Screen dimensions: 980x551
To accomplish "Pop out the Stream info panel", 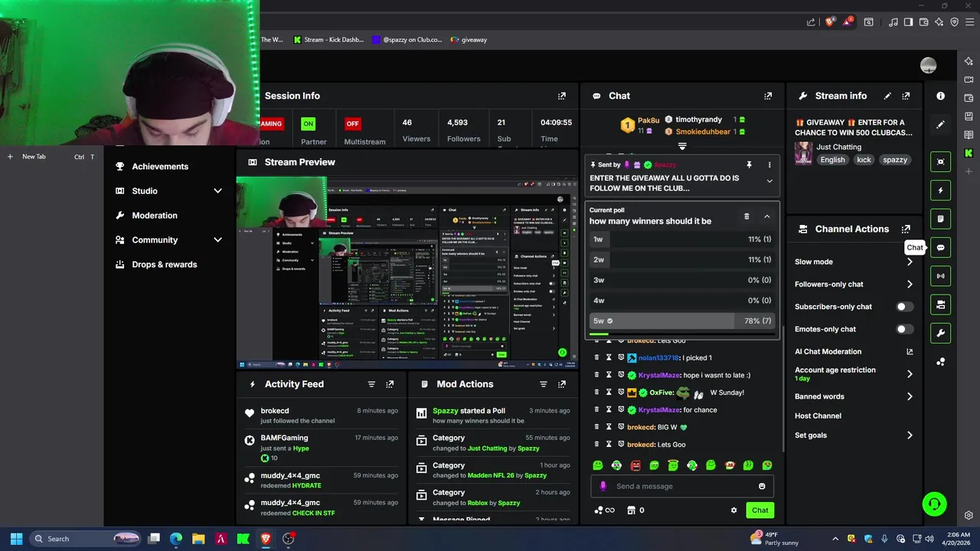I will point(906,96).
